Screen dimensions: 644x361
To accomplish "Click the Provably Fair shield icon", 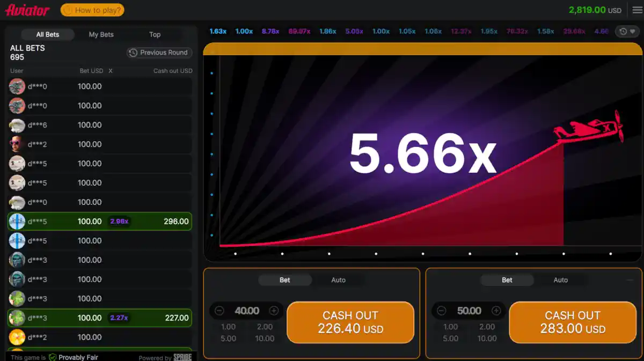I will (53, 357).
